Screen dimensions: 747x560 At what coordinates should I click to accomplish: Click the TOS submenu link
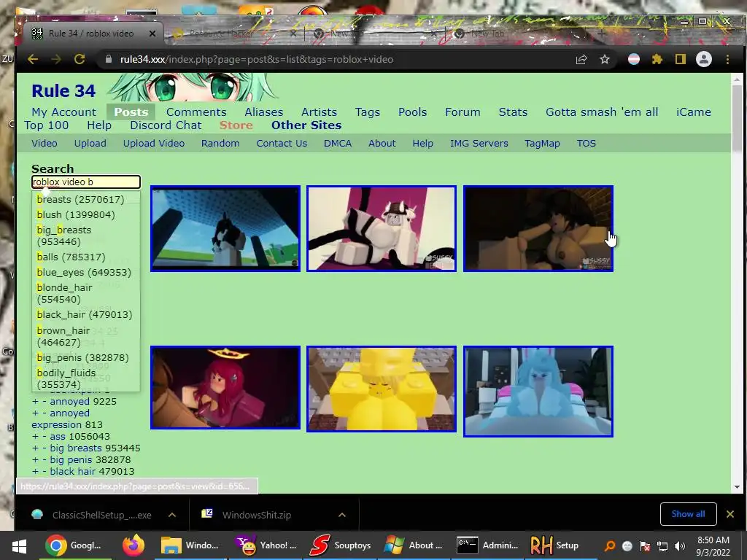pyautogui.click(x=586, y=144)
